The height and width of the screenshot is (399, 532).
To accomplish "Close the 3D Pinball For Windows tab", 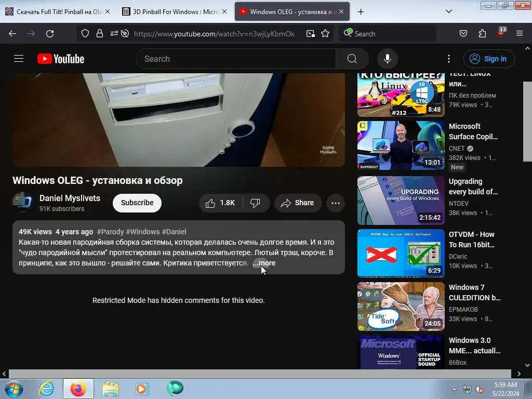I will click(224, 11).
